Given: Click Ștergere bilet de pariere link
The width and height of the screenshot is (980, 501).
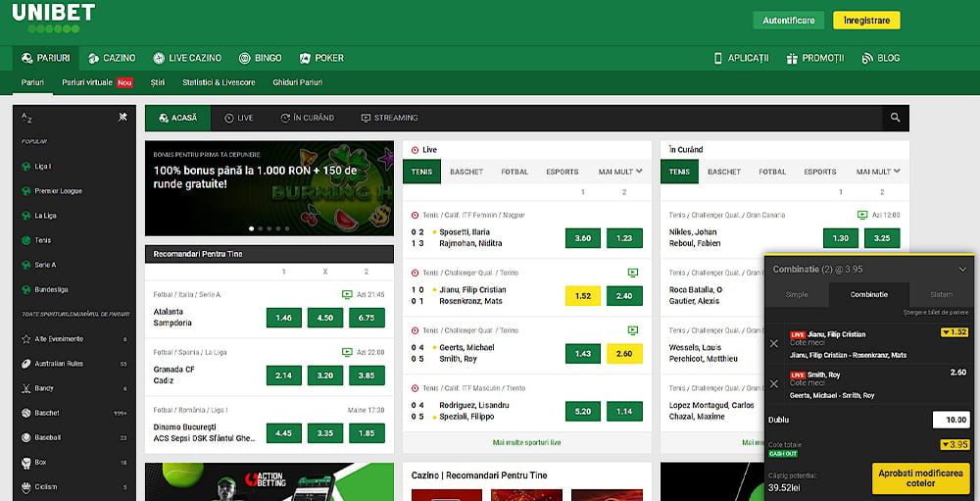Looking at the screenshot, I should (x=935, y=312).
